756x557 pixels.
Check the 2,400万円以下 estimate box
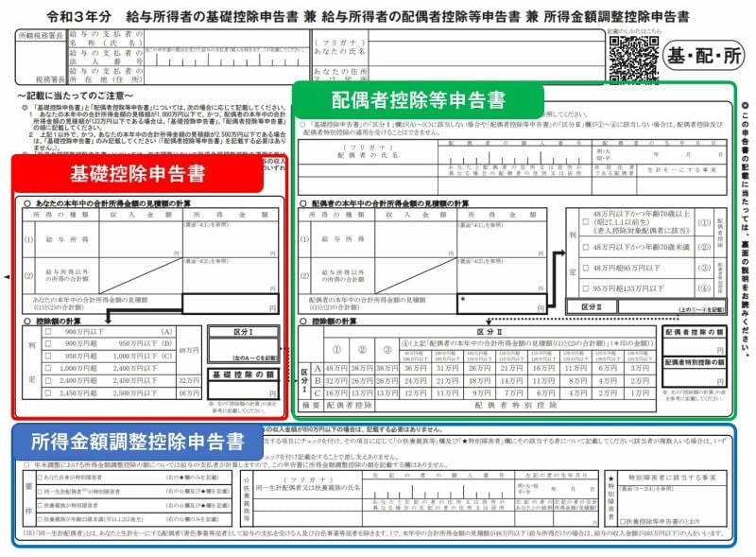point(46,366)
